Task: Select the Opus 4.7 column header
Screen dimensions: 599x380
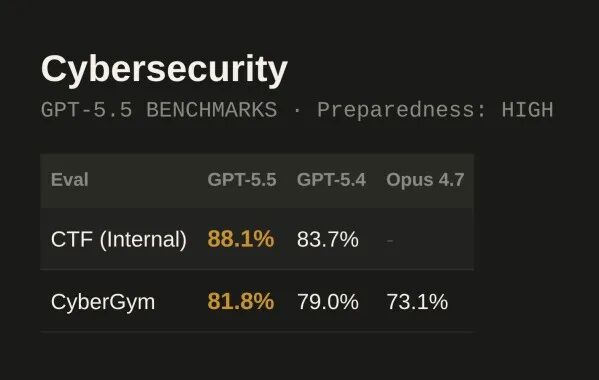Action: point(425,179)
